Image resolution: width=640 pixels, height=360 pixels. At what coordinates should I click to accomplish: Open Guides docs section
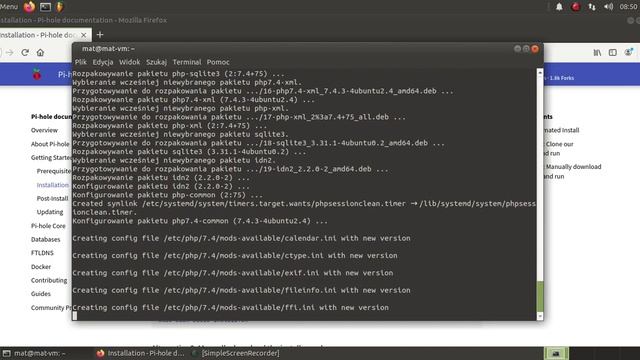pos(41,294)
